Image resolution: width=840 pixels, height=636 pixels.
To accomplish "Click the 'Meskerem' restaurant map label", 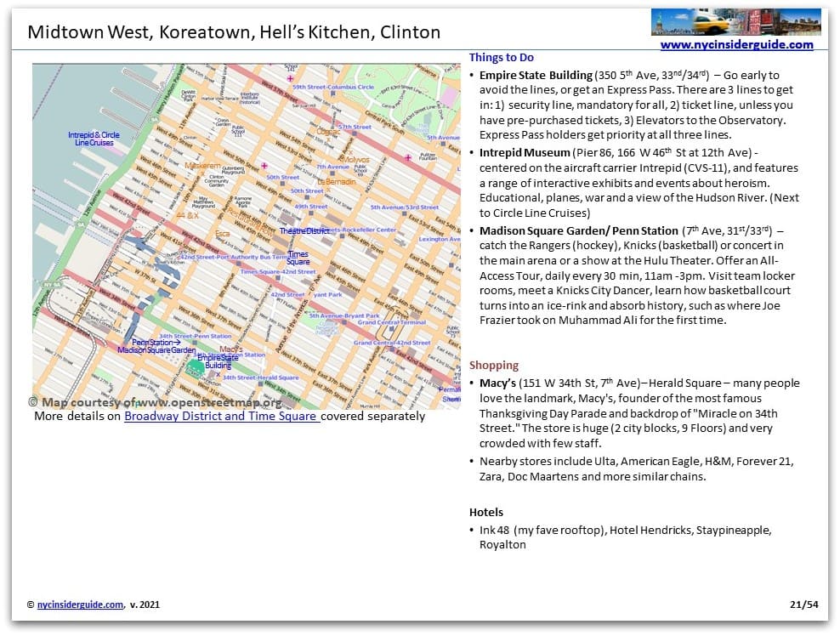I will 202,166.
